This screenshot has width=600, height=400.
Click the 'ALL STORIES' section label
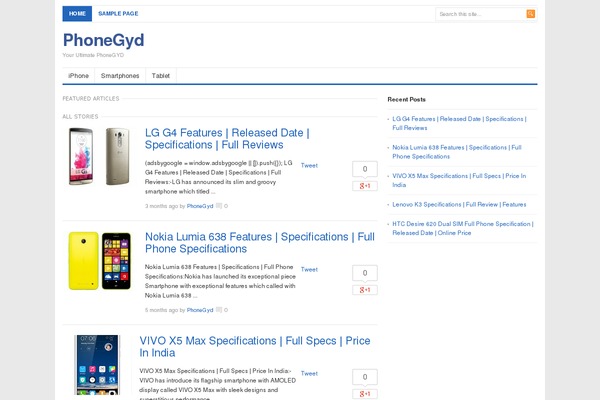tap(80, 117)
